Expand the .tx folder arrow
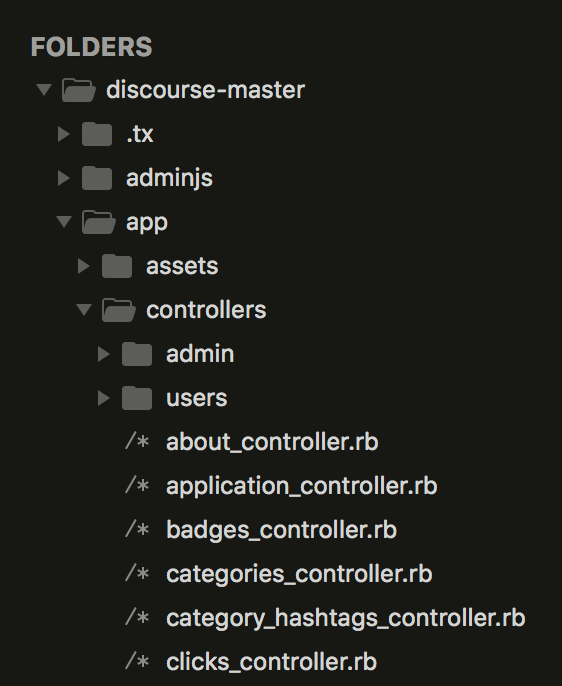This screenshot has width=562, height=686. click(64, 134)
